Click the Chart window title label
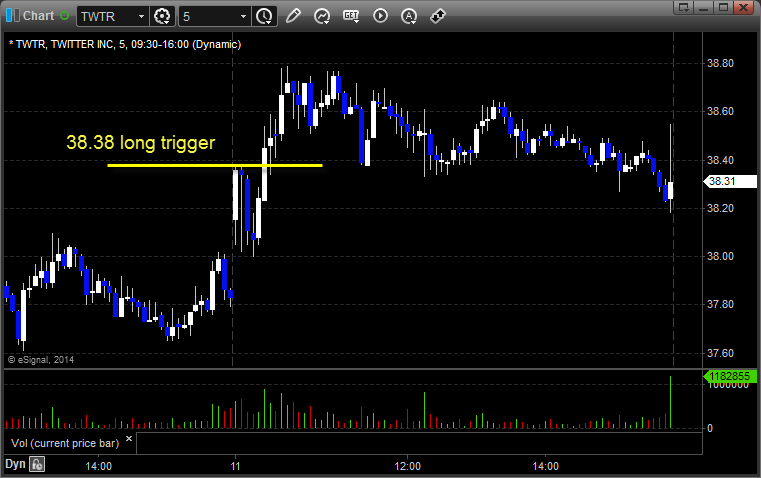The image size is (761, 478). pyautogui.click(x=39, y=16)
